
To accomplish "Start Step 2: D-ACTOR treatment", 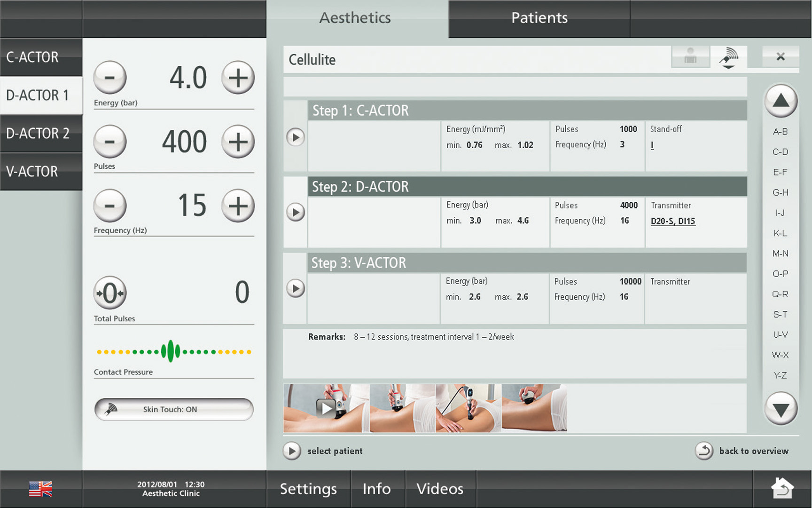I will (296, 212).
